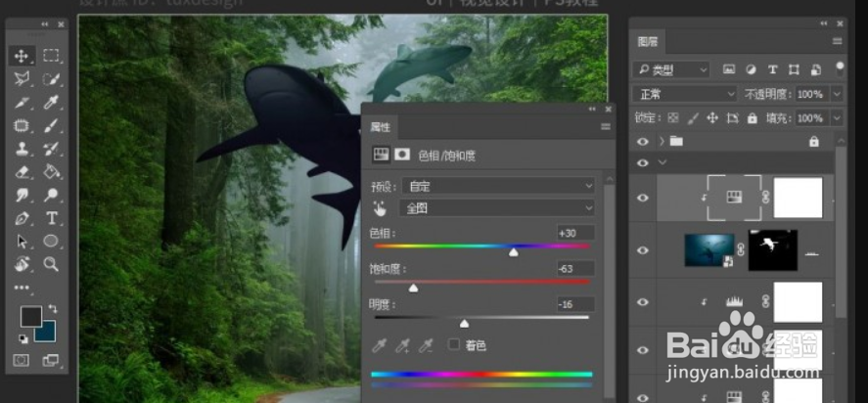
Task: Swap foreground and background colors
Action: click(x=53, y=308)
